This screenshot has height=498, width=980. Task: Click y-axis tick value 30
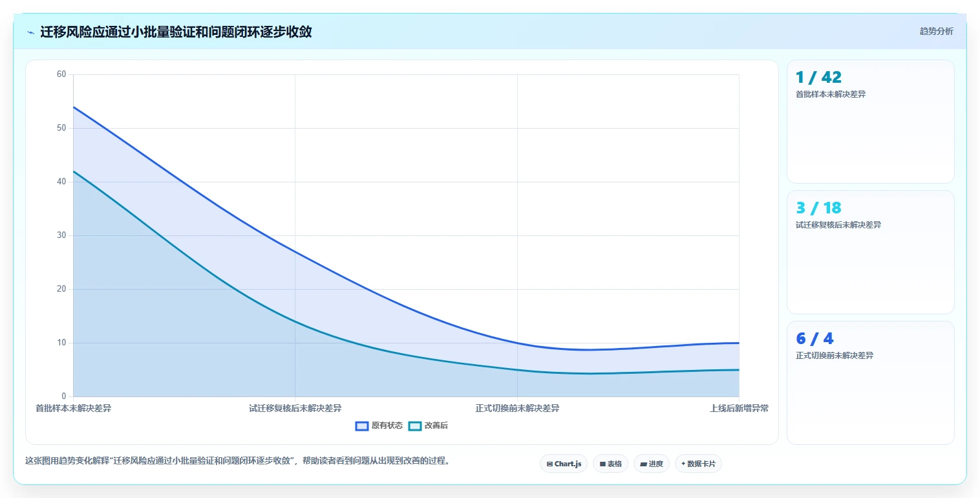click(x=61, y=235)
